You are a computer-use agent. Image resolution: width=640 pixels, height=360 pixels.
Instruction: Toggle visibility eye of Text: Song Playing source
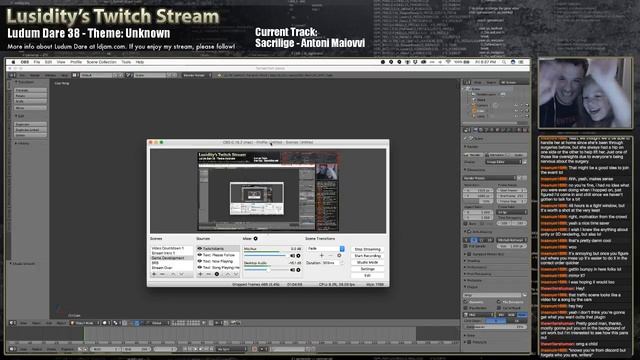point(200,267)
